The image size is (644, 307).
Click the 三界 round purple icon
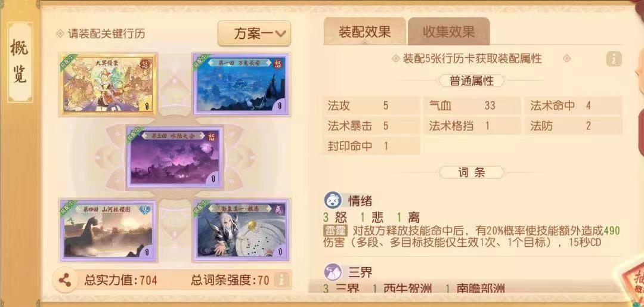coord(333,272)
